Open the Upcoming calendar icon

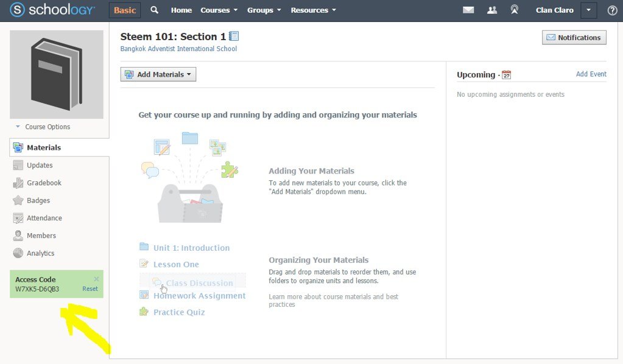506,75
